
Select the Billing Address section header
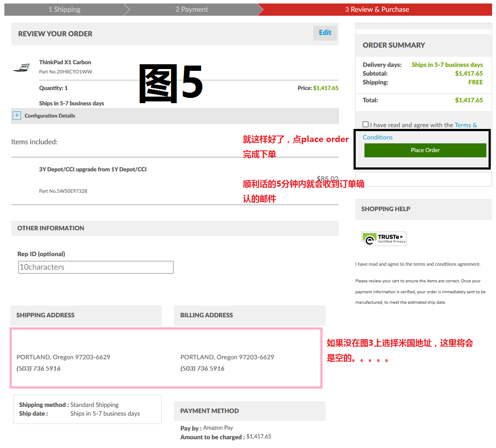tap(206, 315)
